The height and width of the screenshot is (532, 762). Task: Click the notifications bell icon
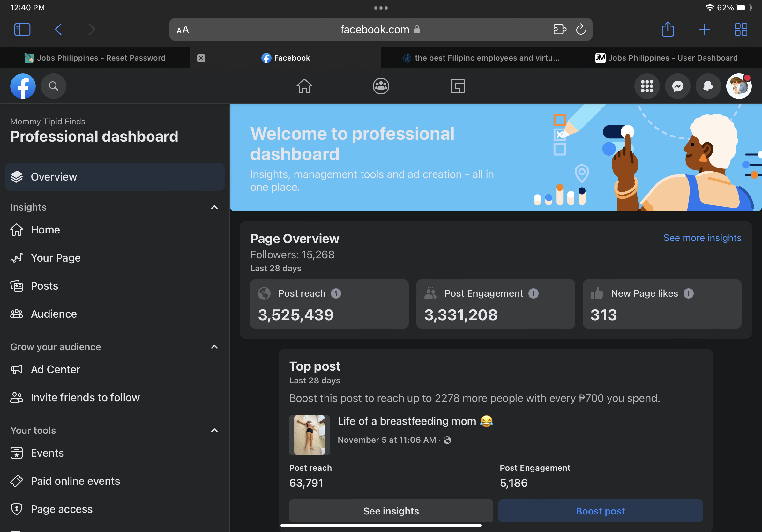click(x=708, y=86)
